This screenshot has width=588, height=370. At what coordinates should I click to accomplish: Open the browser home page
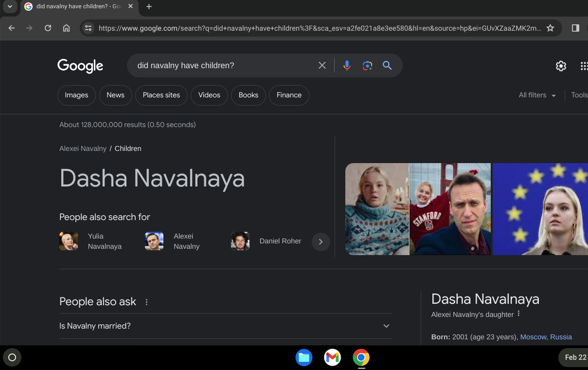pyautogui.click(x=67, y=28)
